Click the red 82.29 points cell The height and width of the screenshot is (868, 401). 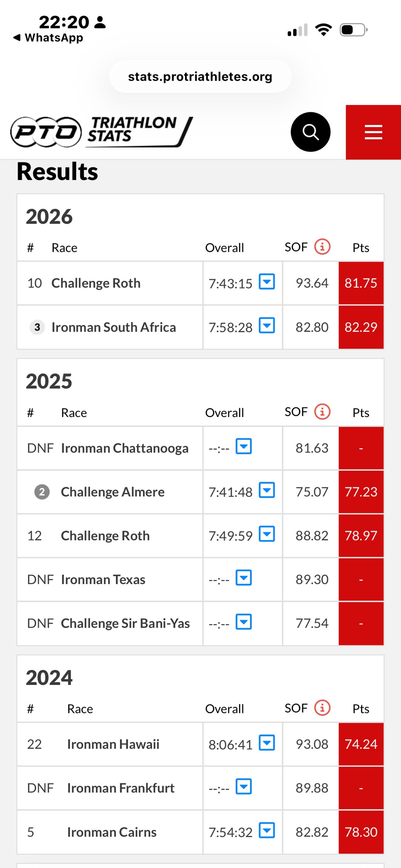click(361, 327)
